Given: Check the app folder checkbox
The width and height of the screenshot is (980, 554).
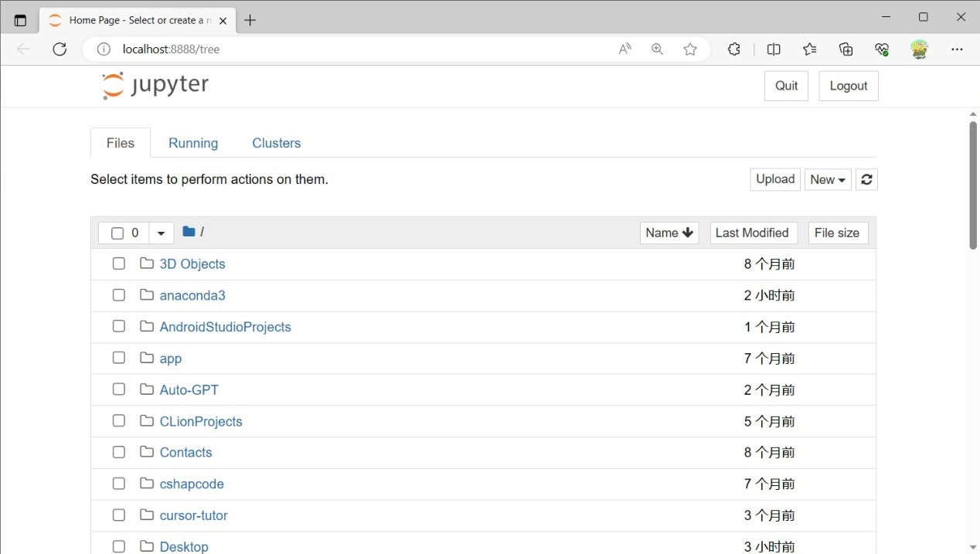Looking at the screenshot, I should pyautogui.click(x=118, y=358).
